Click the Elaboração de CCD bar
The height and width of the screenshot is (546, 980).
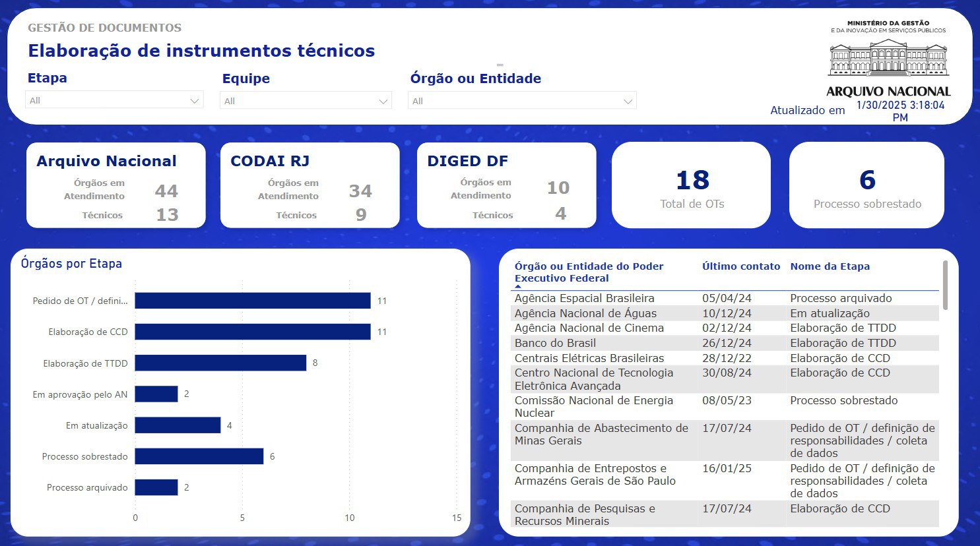tap(252, 332)
